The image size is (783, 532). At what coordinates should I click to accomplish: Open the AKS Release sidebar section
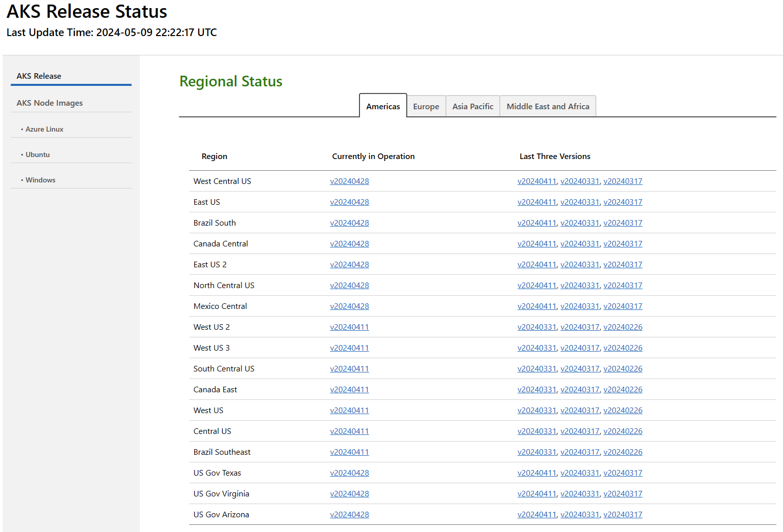point(39,76)
